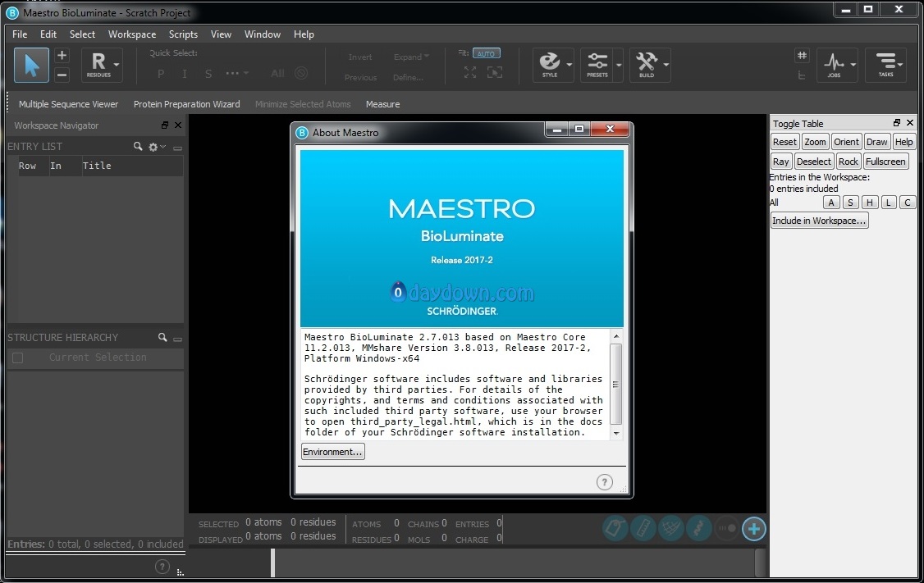This screenshot has height=583, width=924.
Task: Toggle the dimmed slider switch in workspace toolbar
Action: coord(726,528)
